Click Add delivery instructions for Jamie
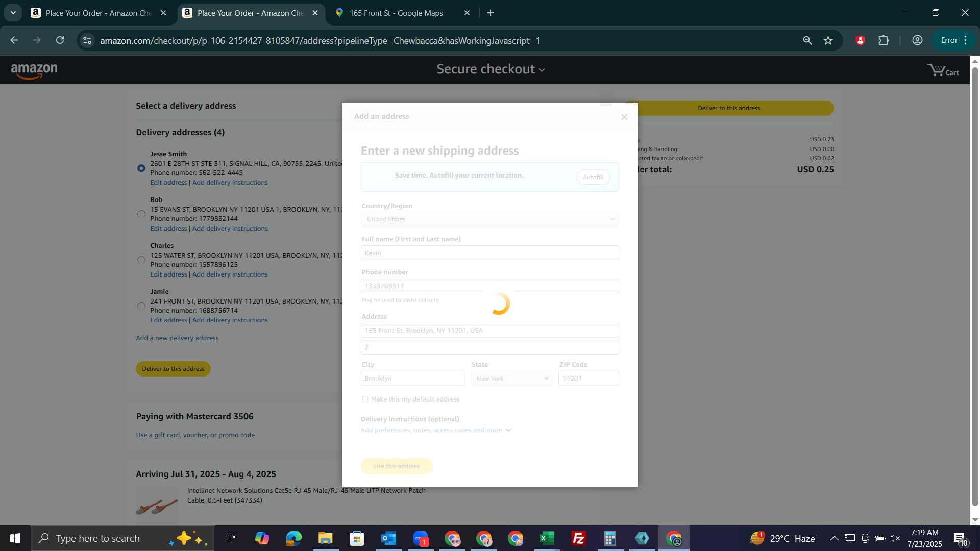The image size is (980, 551). coord(230,320)
